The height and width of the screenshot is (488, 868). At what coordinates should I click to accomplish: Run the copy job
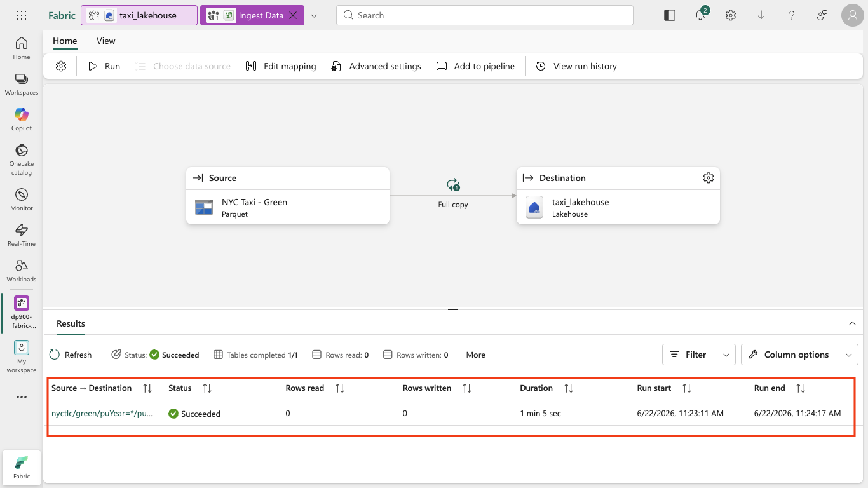coord(104,66)
